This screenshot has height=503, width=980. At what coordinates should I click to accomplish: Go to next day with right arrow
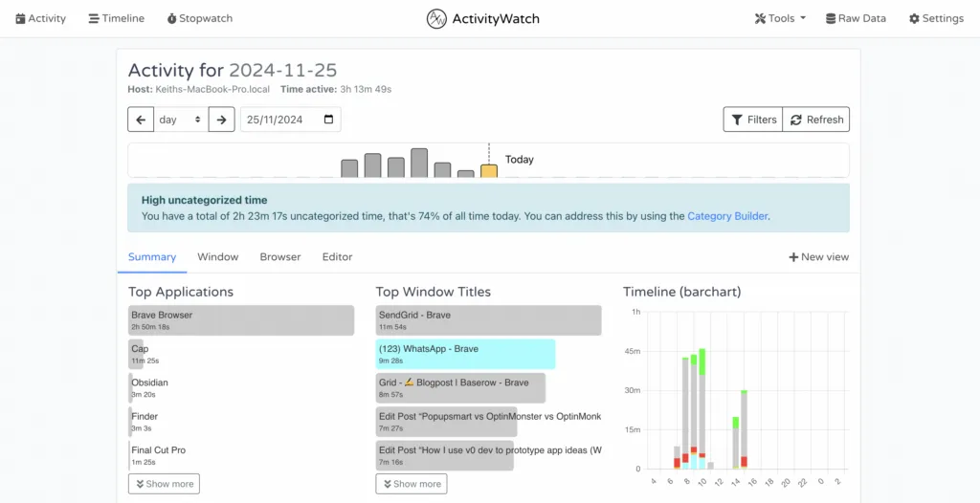click(x=221, y=120)
